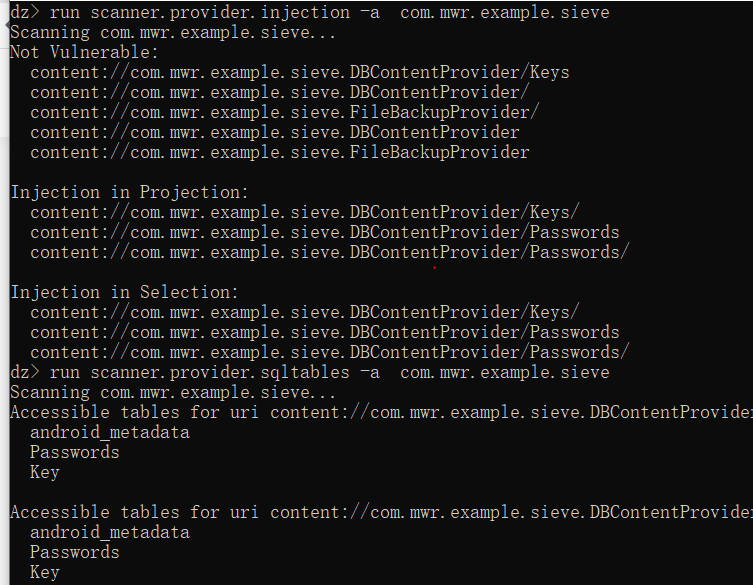Click the last FileBackupProvider URI without slash

point(279,152)
